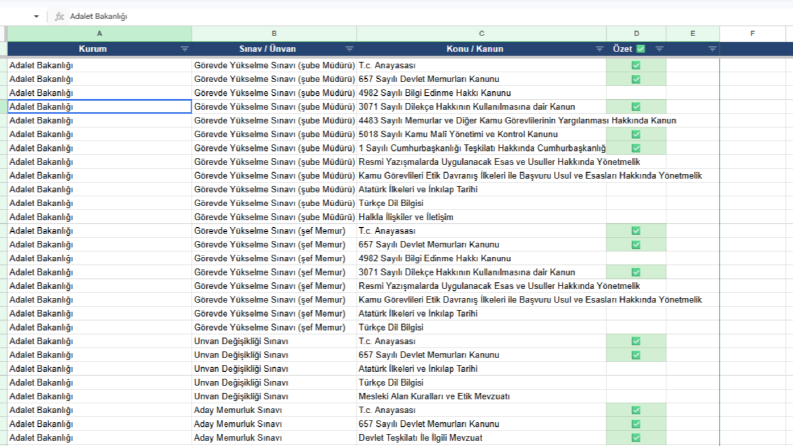Select column D header
Image resolution: width=793 pixels, height=446 pixels.
(636, 33)
